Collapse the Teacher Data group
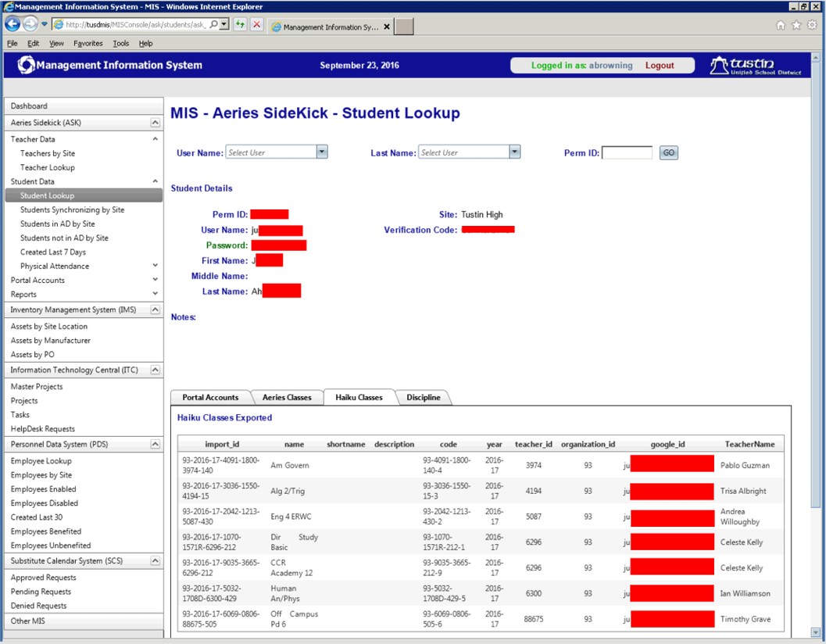 click(x=155, y=139)
